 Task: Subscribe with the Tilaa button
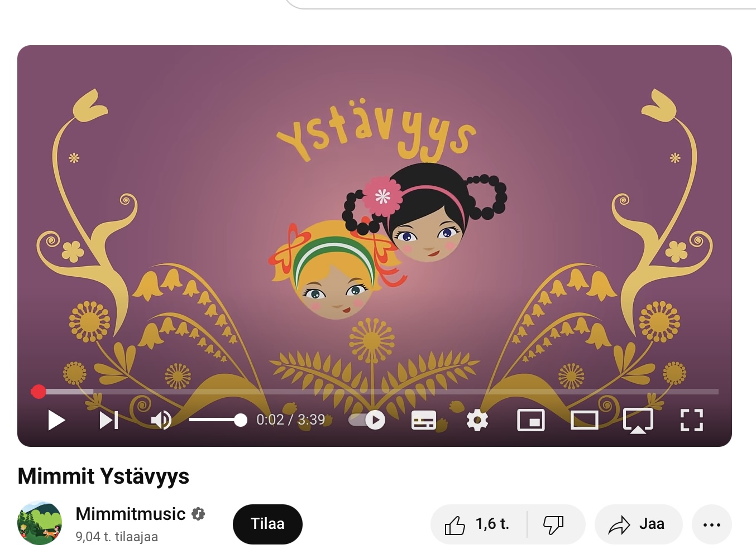[267, 524]
